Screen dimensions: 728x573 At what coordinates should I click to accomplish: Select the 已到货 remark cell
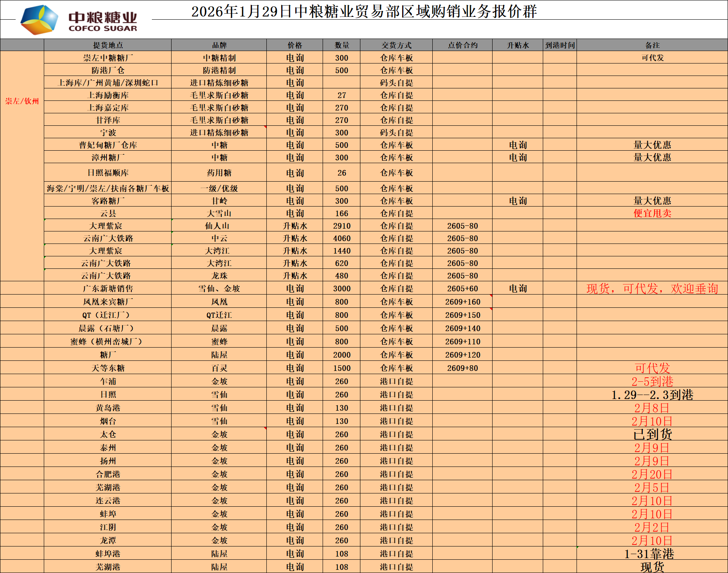652,434
